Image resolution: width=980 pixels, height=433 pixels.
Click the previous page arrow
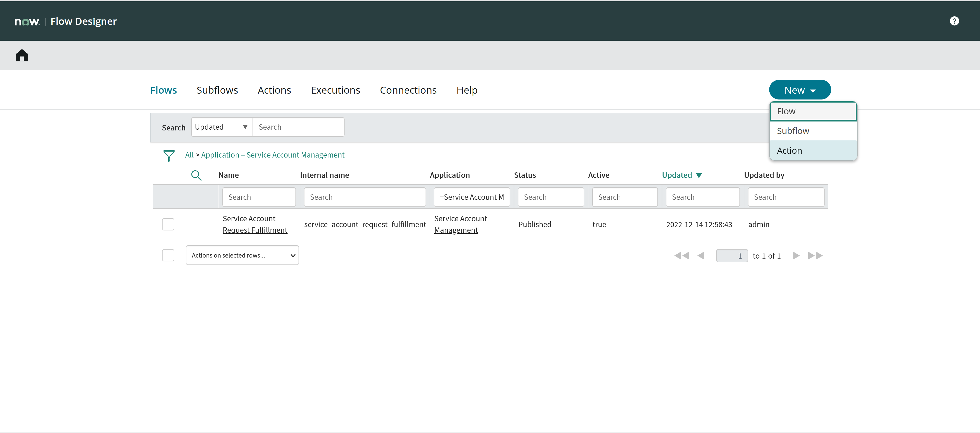click(x=701, y=256)
